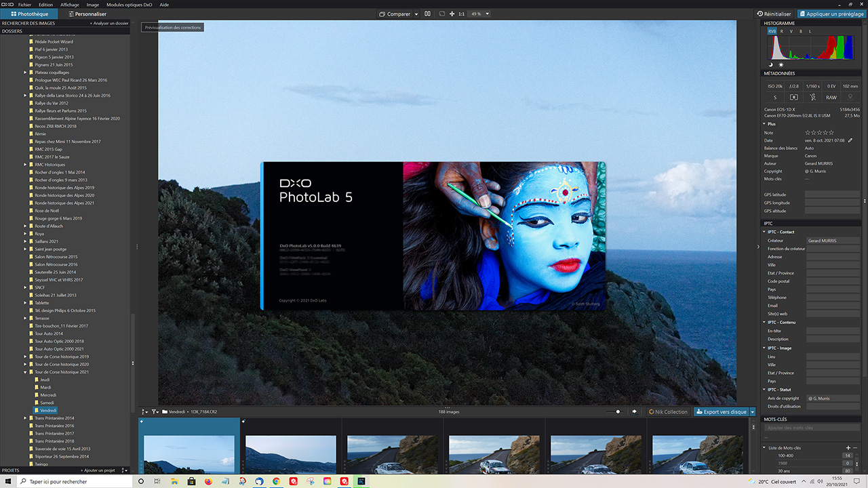Add a keyword with plus icon
The image size is (868, 488).
point(848,448)
